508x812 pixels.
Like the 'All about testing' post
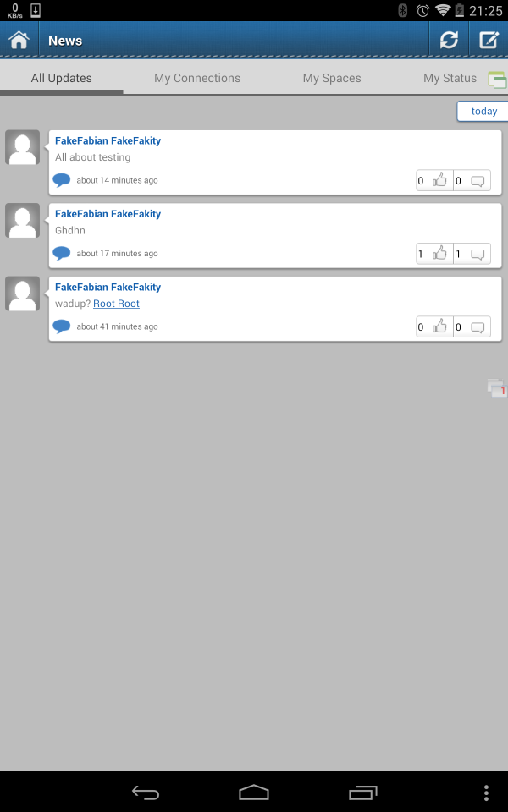pos(434,180)
